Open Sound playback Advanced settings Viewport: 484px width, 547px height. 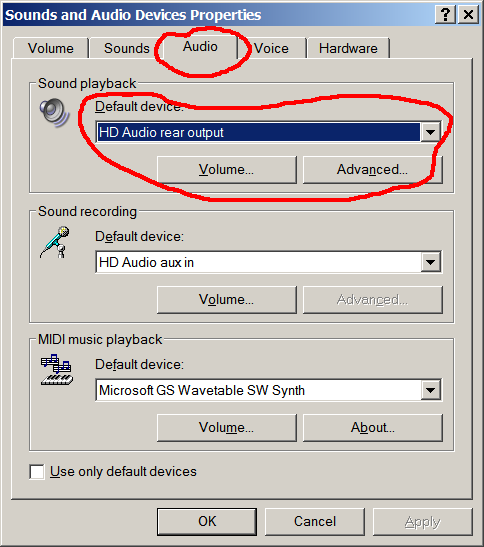(x=373, y=170)
